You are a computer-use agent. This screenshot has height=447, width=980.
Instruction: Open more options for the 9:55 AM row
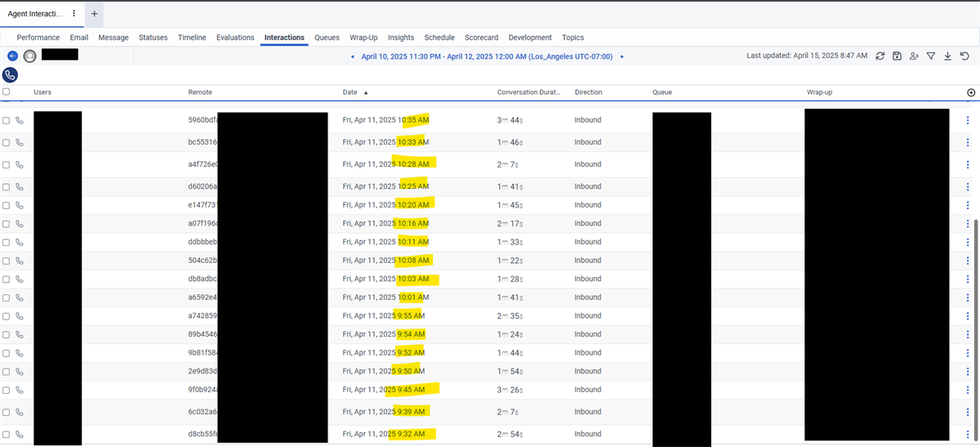(x=968, y=315)
